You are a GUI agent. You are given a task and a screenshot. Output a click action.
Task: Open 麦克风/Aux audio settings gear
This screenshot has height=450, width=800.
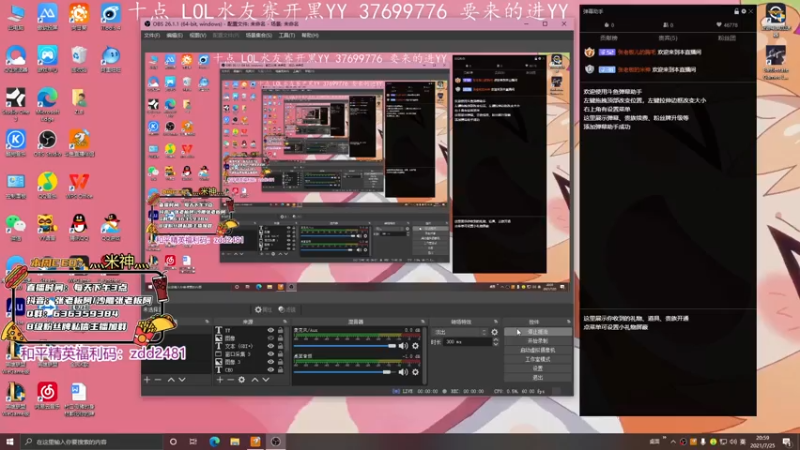click(x=415, y=346)
